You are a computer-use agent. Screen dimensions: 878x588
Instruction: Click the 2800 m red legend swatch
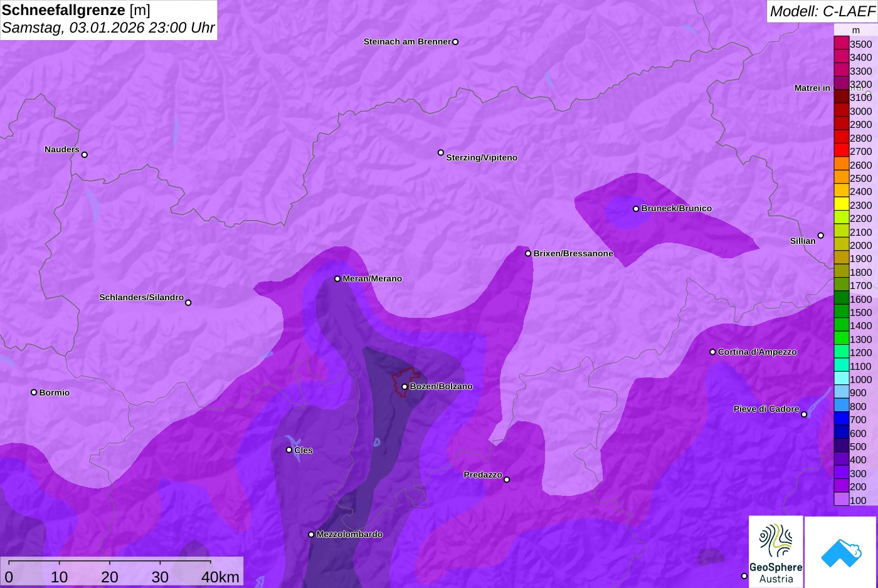[x=842, y=137]
